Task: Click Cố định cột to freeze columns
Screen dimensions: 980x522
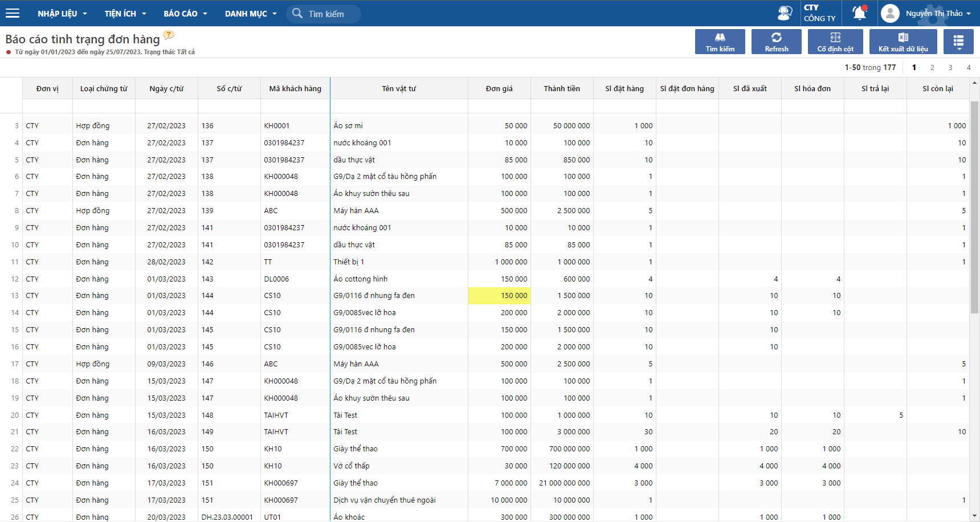Action: [x=835, y=42]
